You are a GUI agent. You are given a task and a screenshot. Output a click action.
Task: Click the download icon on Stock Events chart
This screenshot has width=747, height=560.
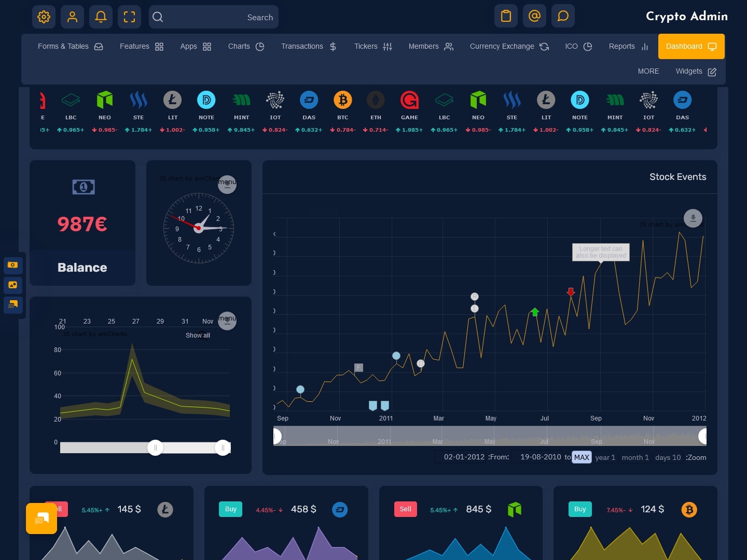(x=693, y=218)
